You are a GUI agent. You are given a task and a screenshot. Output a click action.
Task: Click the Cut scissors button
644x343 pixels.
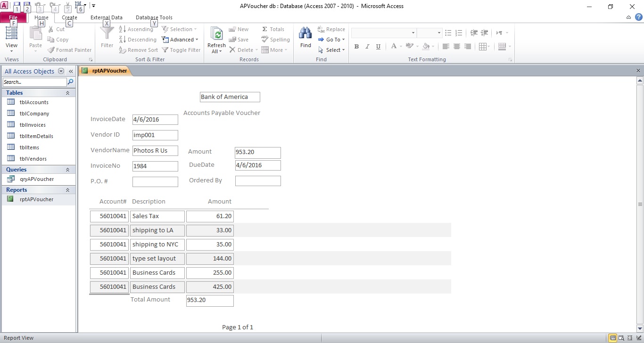(x=56, y=29)
